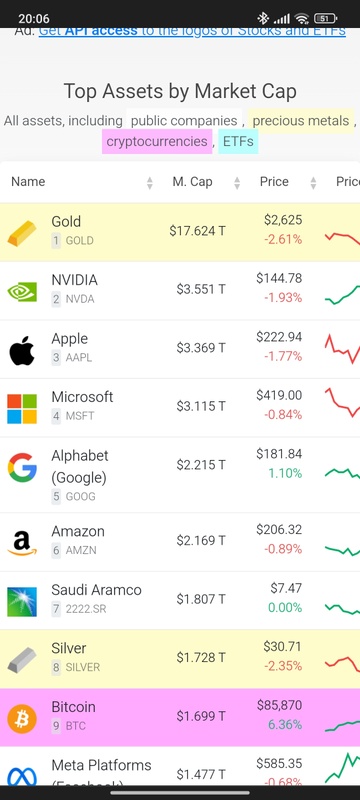Tap the Bitcoin logo icon

(x=22, y=718)
